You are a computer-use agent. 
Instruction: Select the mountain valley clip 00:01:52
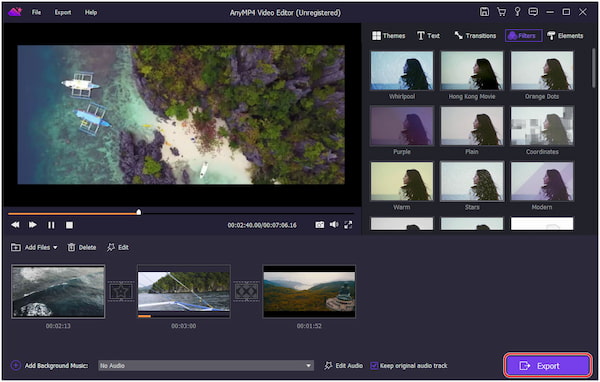(x=309, y=291)
